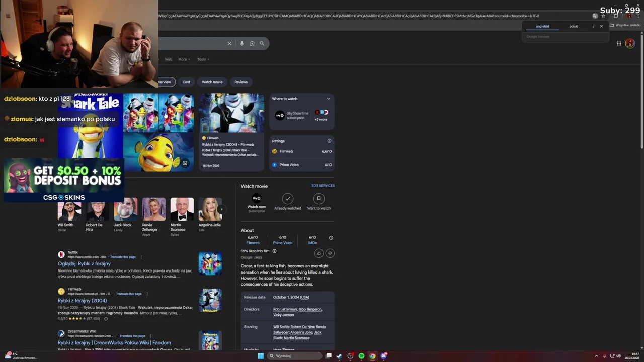This screenshot has width=644, height=362.
Task: Select the Web search tab
Action: click(x=169, y=59)
